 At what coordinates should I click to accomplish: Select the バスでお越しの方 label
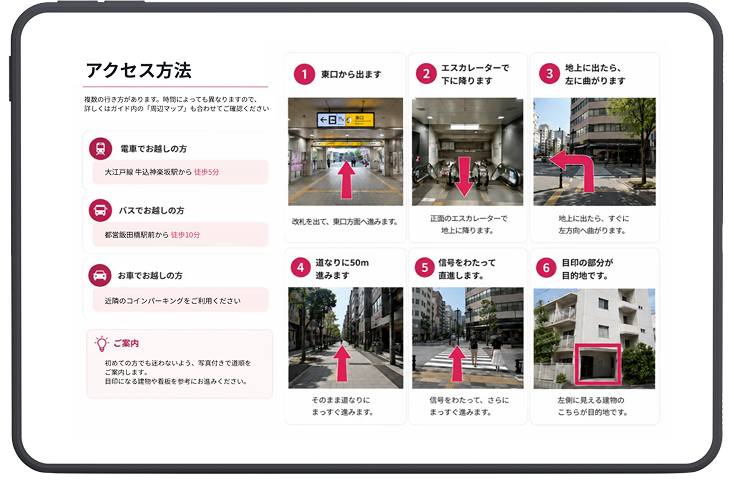[151, 211]
